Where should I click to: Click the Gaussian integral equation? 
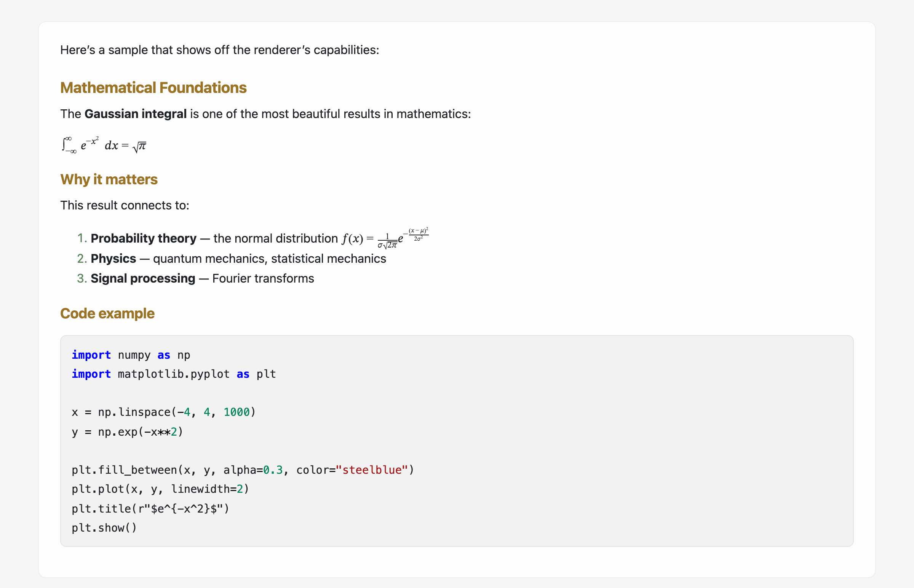104,145
